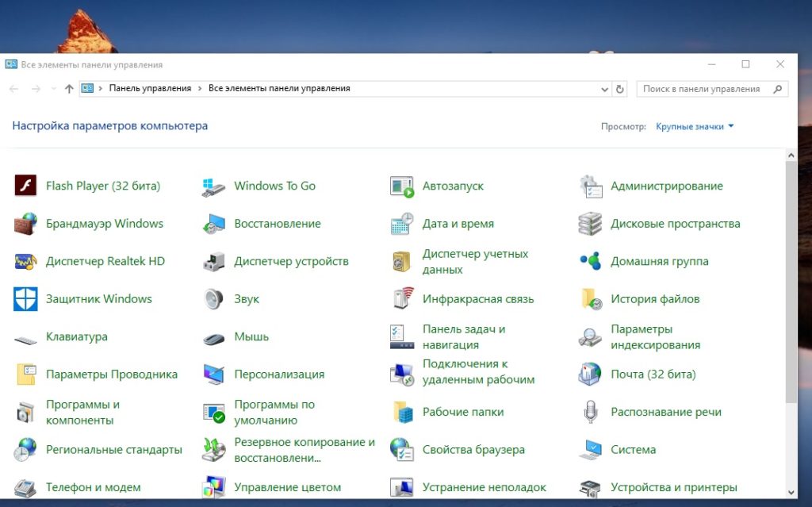Click the Поиск в панели управления field
812x507 pixels.
tap(702, 89)
